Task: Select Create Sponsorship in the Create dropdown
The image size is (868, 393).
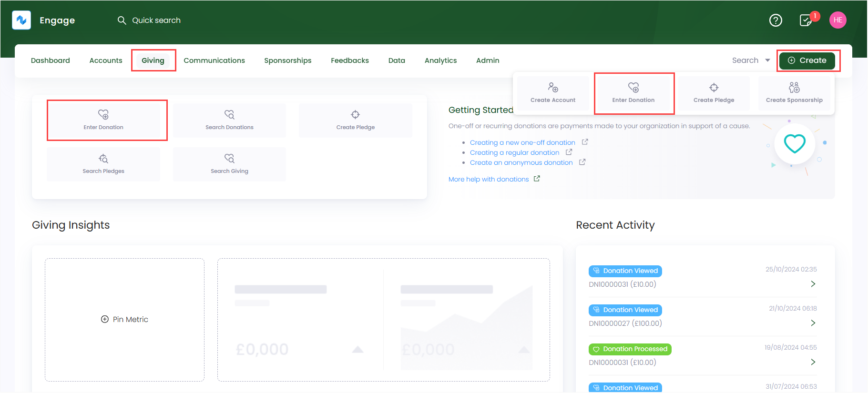Action: (794, 93)
